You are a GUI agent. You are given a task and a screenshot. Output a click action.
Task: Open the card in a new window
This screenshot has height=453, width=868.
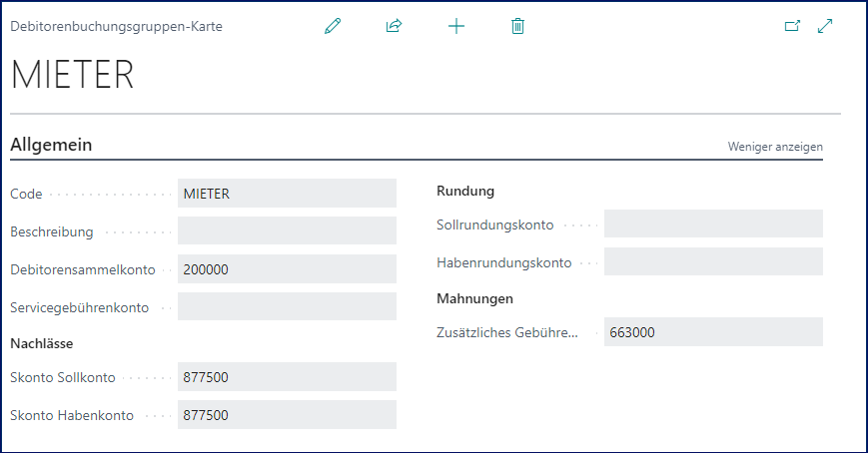pos(792,27)
